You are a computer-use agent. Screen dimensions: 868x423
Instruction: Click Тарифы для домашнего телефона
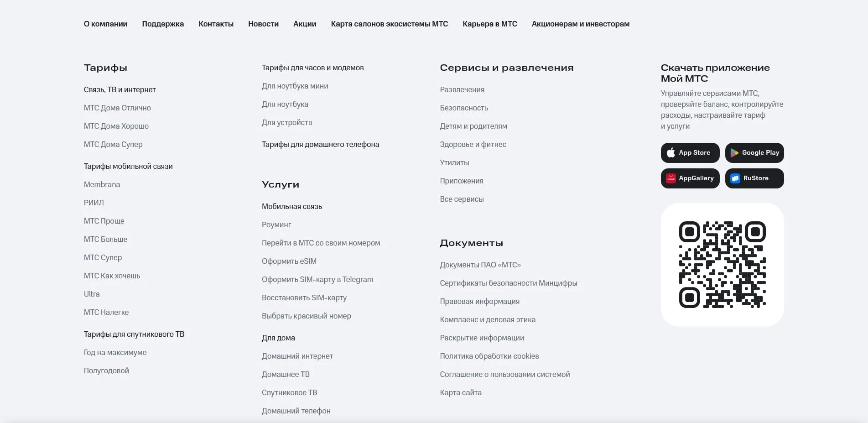320,144
